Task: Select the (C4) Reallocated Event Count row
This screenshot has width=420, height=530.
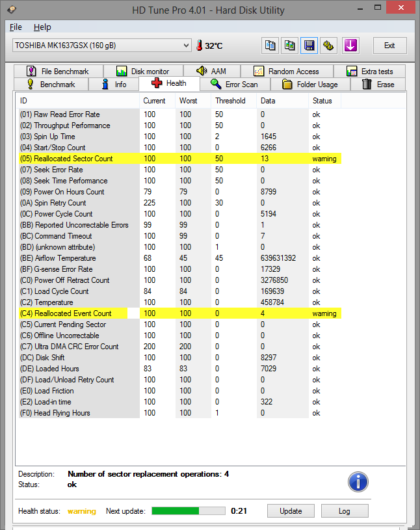Action: [179, 313]
